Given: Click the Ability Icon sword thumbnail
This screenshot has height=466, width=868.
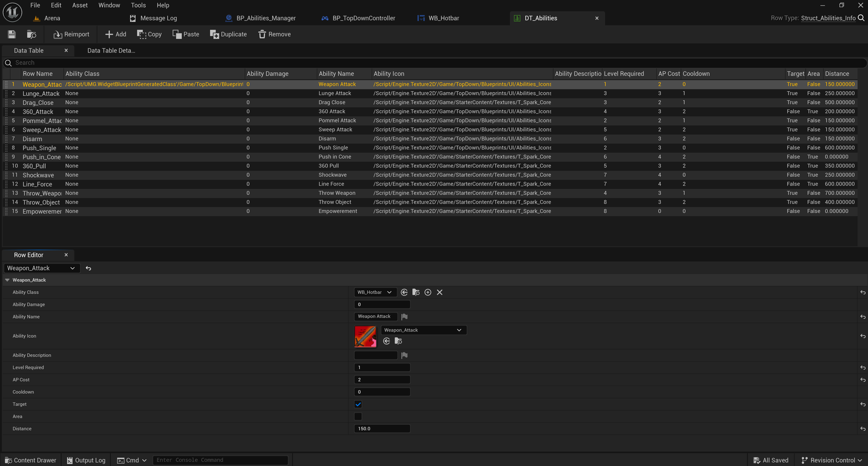Looking at the screenshot, I should coord(365,336).
